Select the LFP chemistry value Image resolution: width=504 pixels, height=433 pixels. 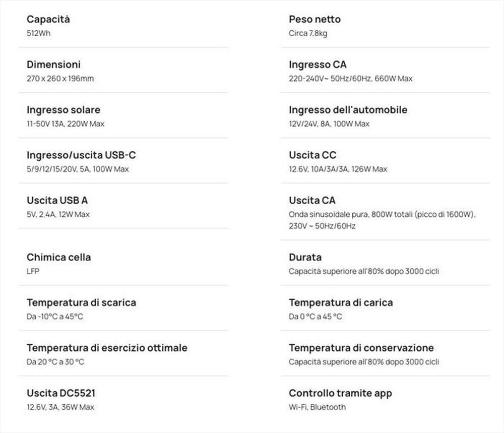(x=33, y=271)
